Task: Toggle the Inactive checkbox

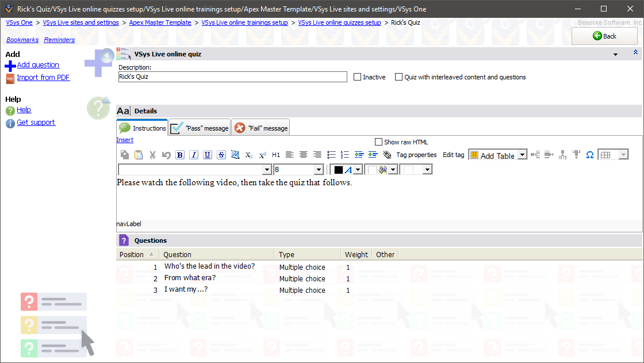Action: (x=357, y=77)
